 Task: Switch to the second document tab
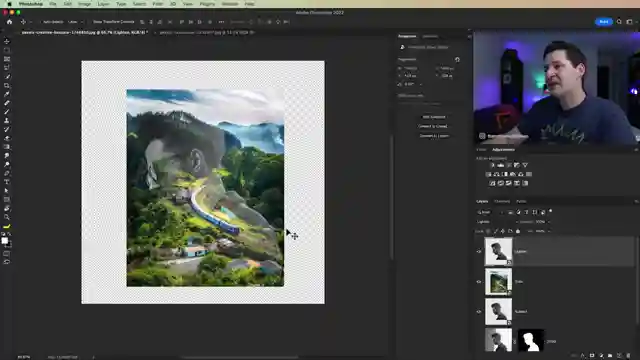(x=206, y=32)
